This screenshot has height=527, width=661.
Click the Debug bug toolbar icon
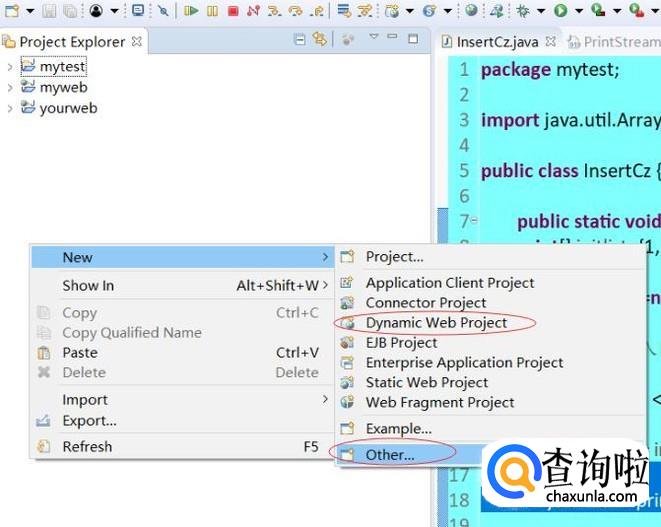click(523, 11)
